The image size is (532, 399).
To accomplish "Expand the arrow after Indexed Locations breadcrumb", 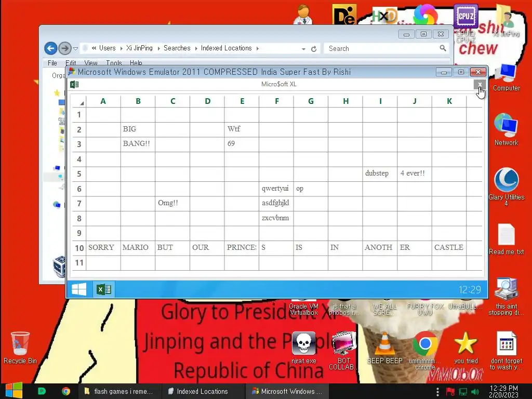I will click(258, 48).
